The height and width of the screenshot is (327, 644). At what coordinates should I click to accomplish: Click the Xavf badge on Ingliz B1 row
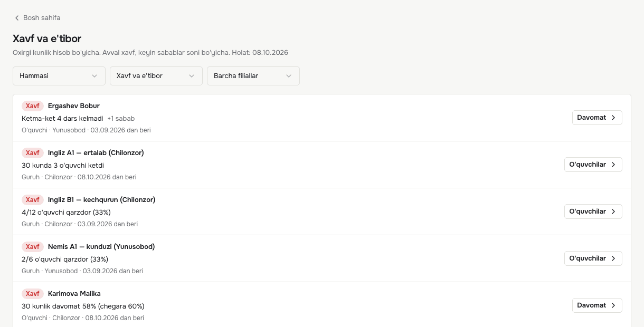tap(33, 200)
